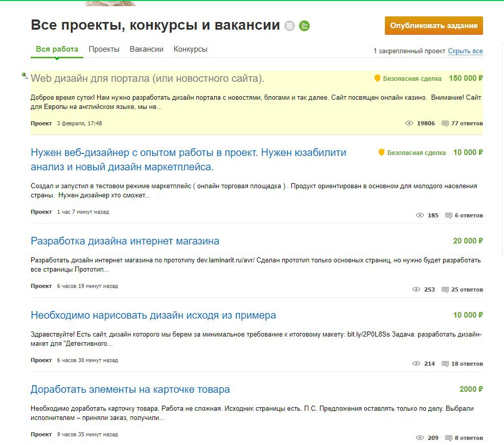
Task: Click the shield icon on 150 000 ₽ project
Action: click(377, 78)
